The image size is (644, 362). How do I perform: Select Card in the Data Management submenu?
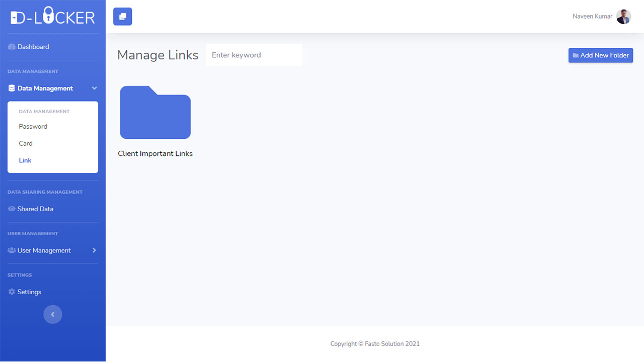[x=26, y=143]
